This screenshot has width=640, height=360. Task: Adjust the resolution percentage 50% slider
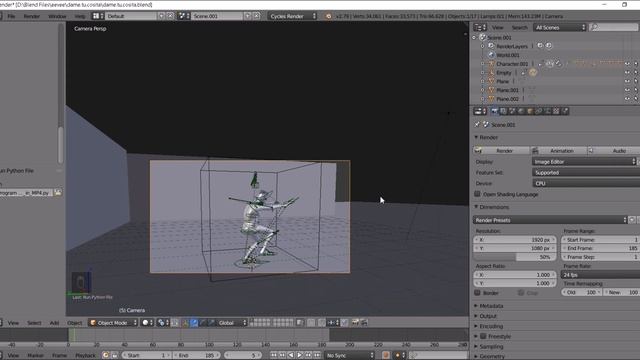click(514, 257)
